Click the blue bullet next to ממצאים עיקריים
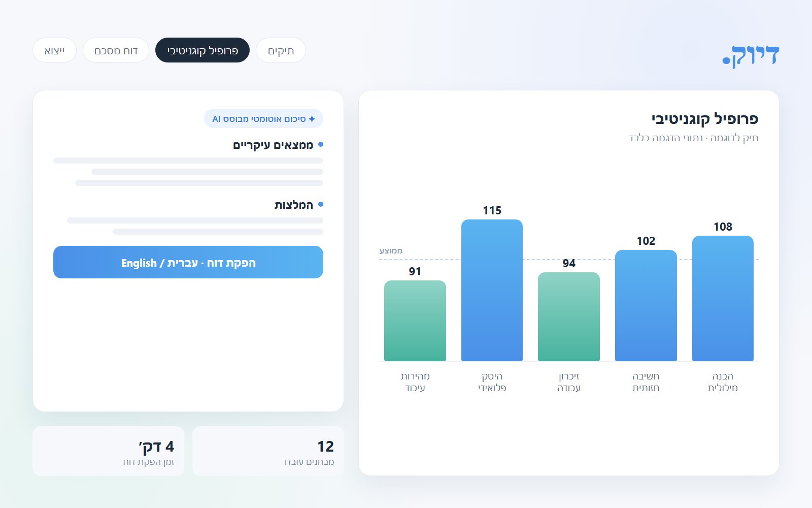The width and height of the screenshot is (812, 508). click(x=321, y=145)
